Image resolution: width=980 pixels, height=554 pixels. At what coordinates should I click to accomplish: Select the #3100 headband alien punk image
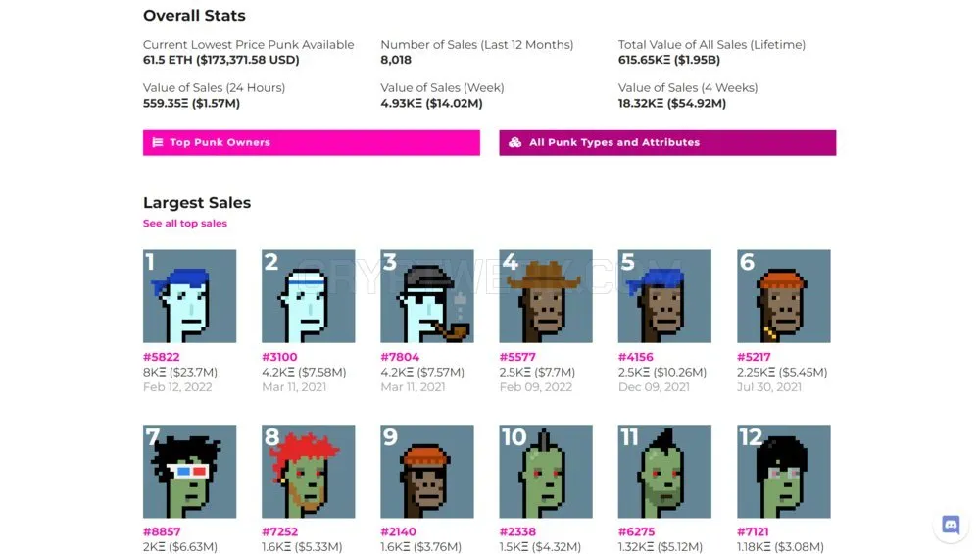tap(308, 296)
